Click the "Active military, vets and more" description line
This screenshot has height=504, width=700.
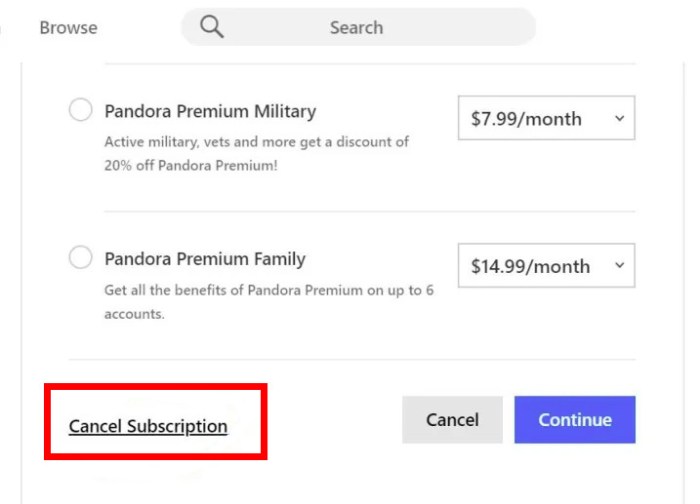pyautogui.click(x=256, y=142)
